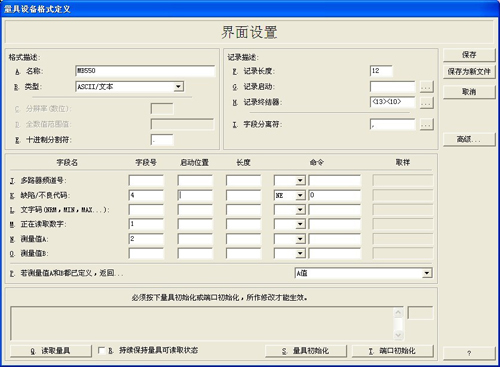Open the 高级... settings button
Viewport: 500px width, 367px height.
click(x=469, y=139)
